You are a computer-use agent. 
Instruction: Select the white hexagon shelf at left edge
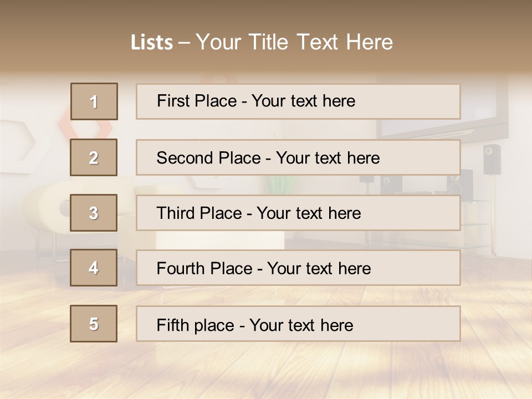[x=16, y=139]
